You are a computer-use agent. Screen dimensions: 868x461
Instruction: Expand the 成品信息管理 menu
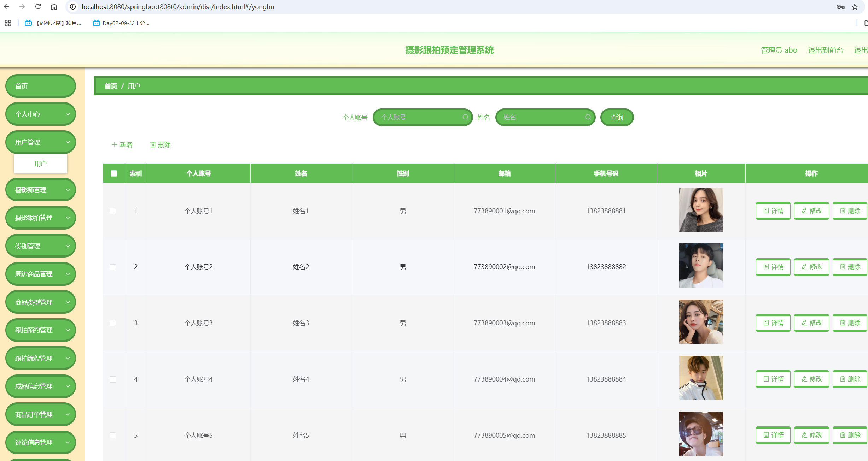tap(41, 386)
